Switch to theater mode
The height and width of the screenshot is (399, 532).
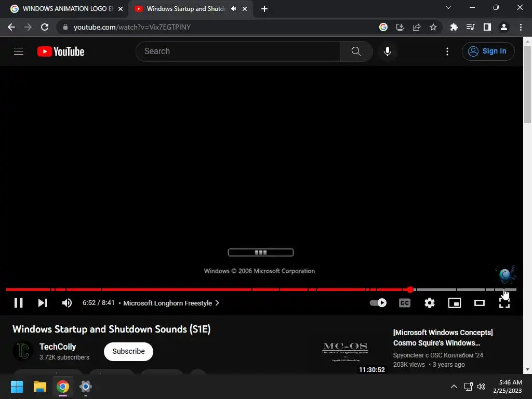tap(480, 303)
